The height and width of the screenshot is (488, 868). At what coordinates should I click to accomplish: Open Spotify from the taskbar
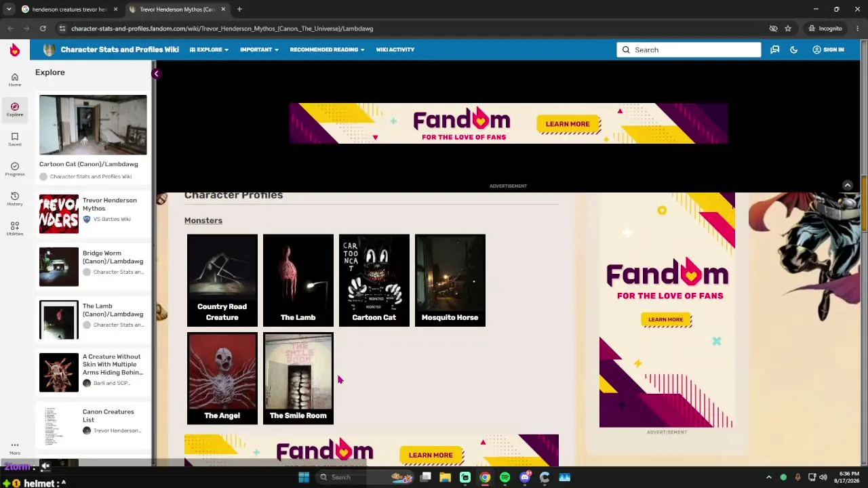(x=505, y=477)
